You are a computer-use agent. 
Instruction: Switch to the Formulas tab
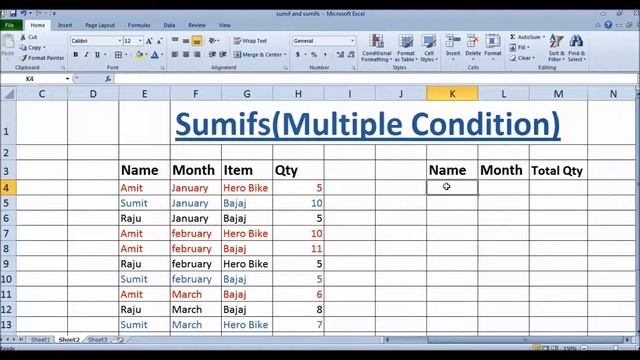point(139,25)
